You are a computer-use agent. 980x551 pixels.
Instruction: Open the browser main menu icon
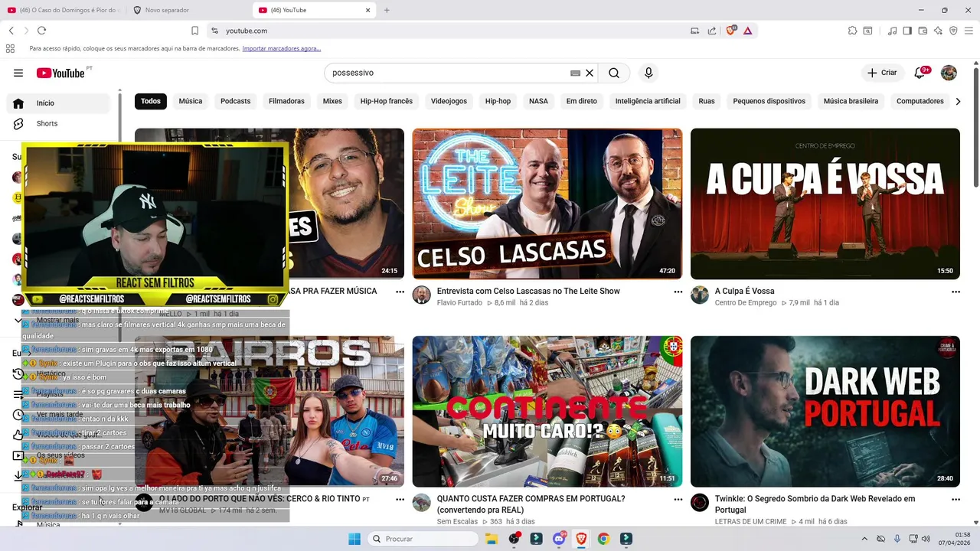(969, 31)
